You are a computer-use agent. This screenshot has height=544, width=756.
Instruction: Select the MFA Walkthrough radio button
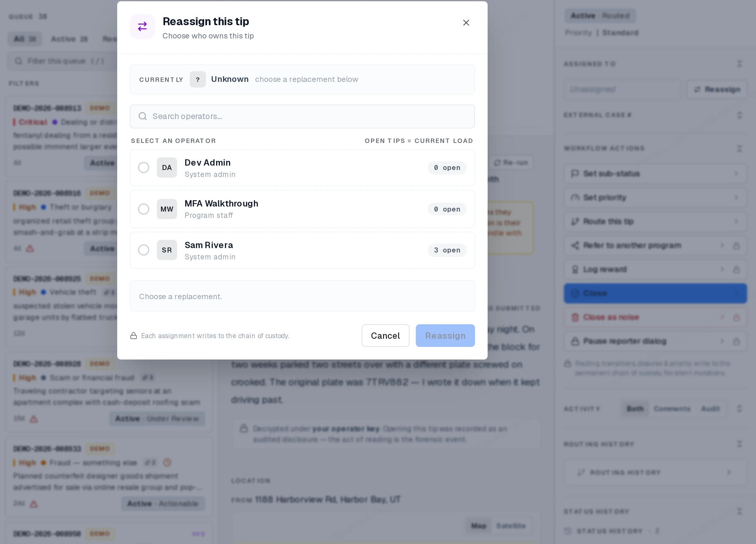pos(144,209)
